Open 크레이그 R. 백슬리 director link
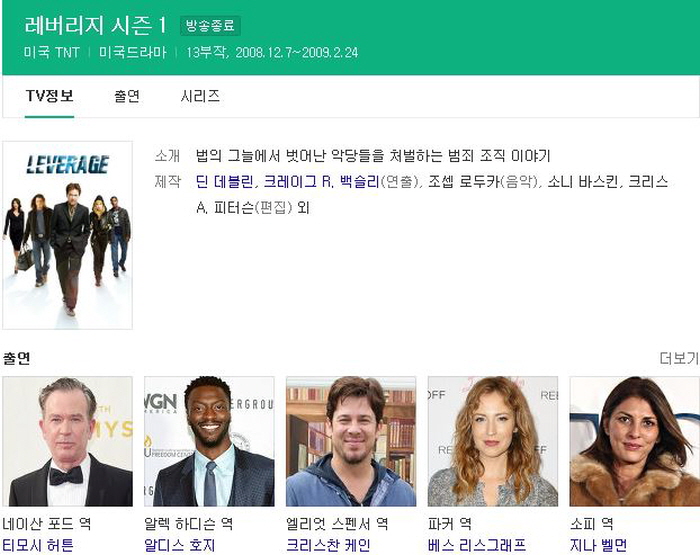 tap(321, 182)
